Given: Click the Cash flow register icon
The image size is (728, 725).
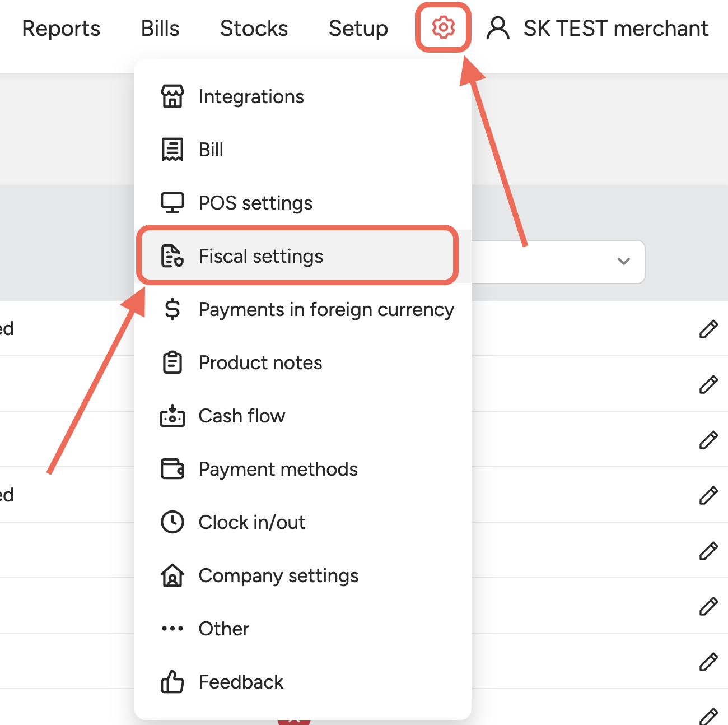Looking at the screenshot, I should coord(172,416).
